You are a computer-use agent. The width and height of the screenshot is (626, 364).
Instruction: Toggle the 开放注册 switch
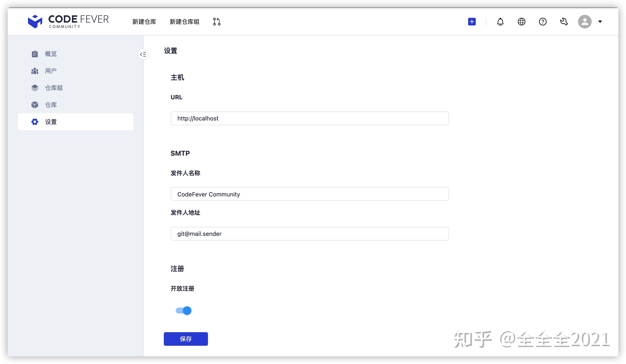(184, 310)
